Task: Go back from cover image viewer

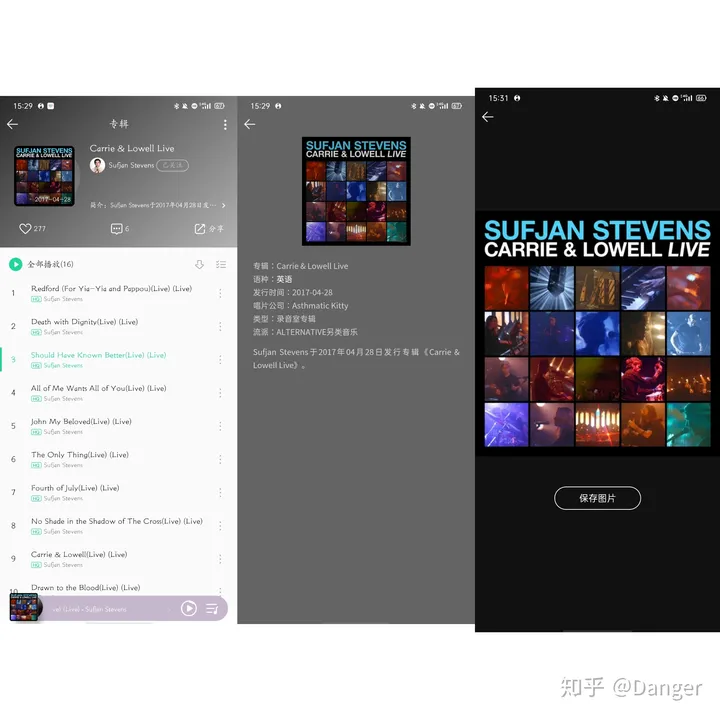Action: pyautogui.click(x=488, y=117)
